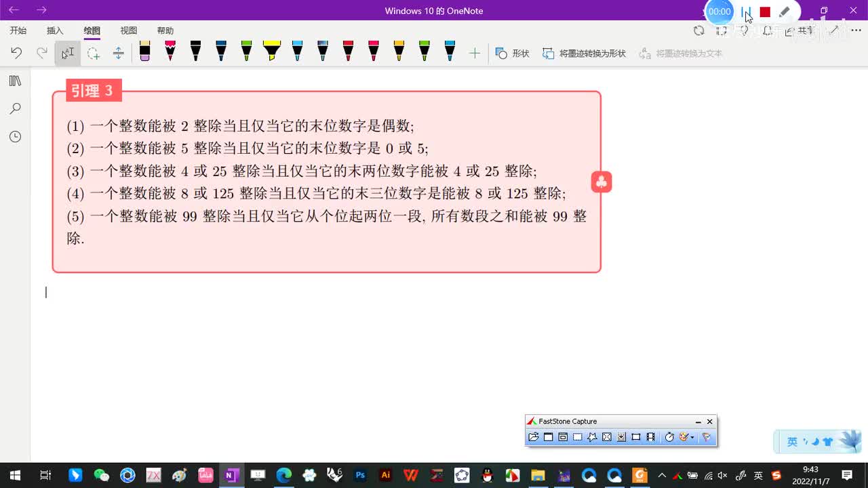Show the notebooks navigation pane
The height and width of the screenshot is (488, 868).
tap(15, 81)
